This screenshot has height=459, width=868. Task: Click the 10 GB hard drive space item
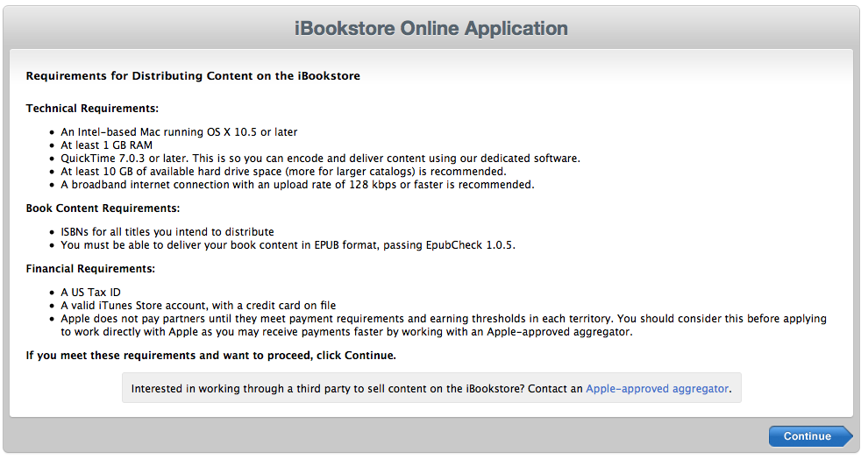point(283,172)
